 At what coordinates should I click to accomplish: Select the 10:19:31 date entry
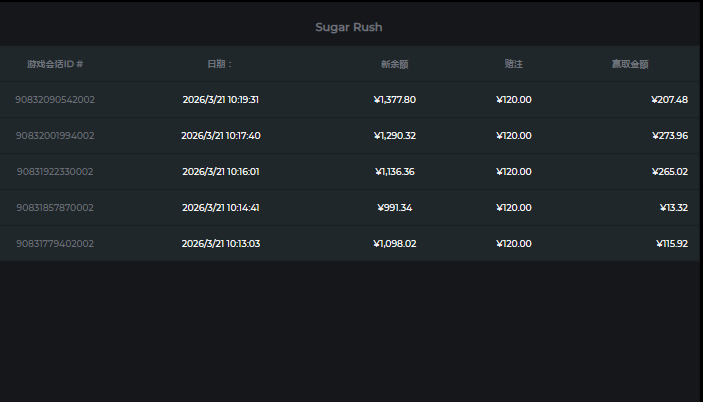221,100
